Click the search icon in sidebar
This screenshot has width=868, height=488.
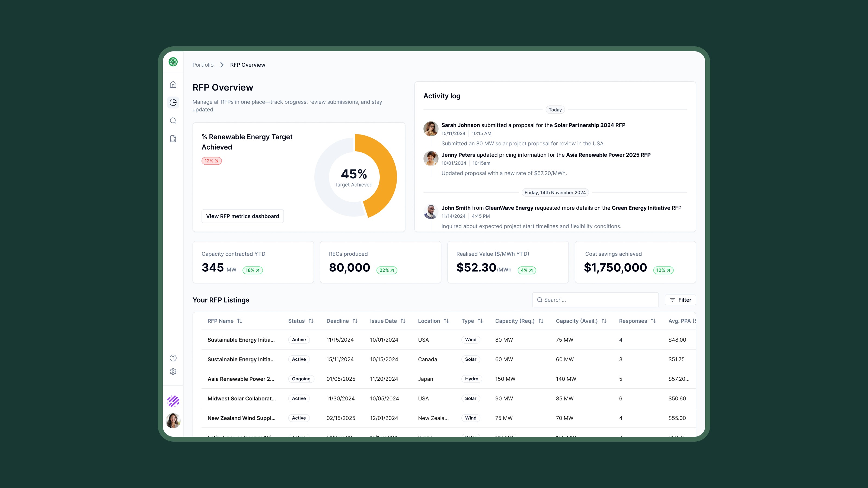pos(173,121)
